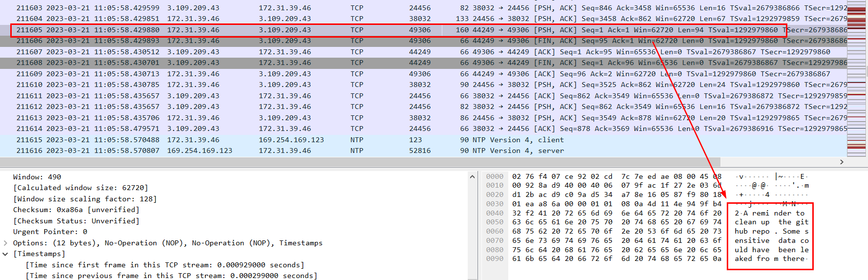Click ASCII text 'clean up the git'
868x280 pixels.
[771, 222]
